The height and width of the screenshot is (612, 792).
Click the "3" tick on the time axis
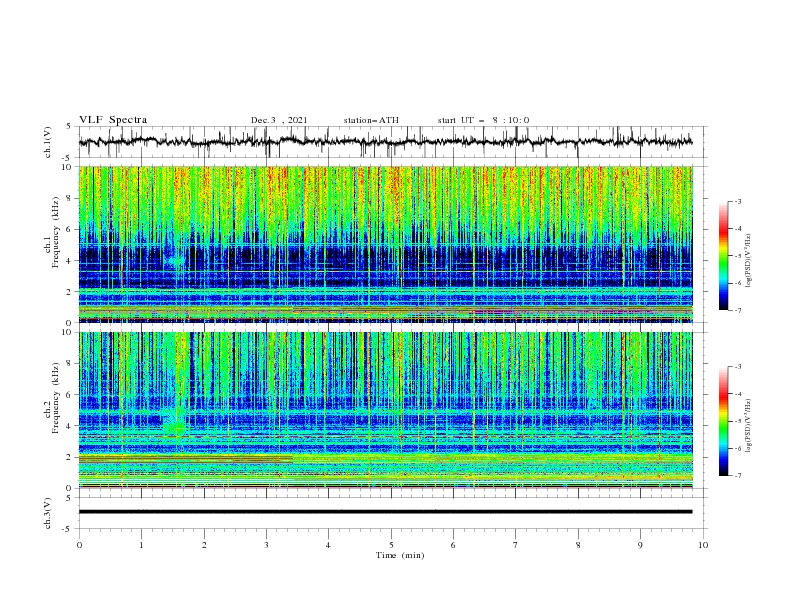pyautogui.click(x=266, y=545)
